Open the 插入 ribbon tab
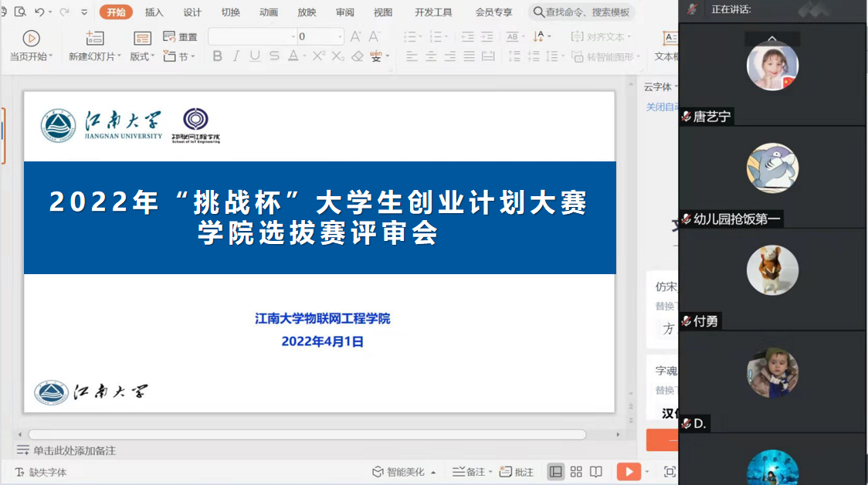This screenshot has width=868, height=485. (x=154, y=12)
